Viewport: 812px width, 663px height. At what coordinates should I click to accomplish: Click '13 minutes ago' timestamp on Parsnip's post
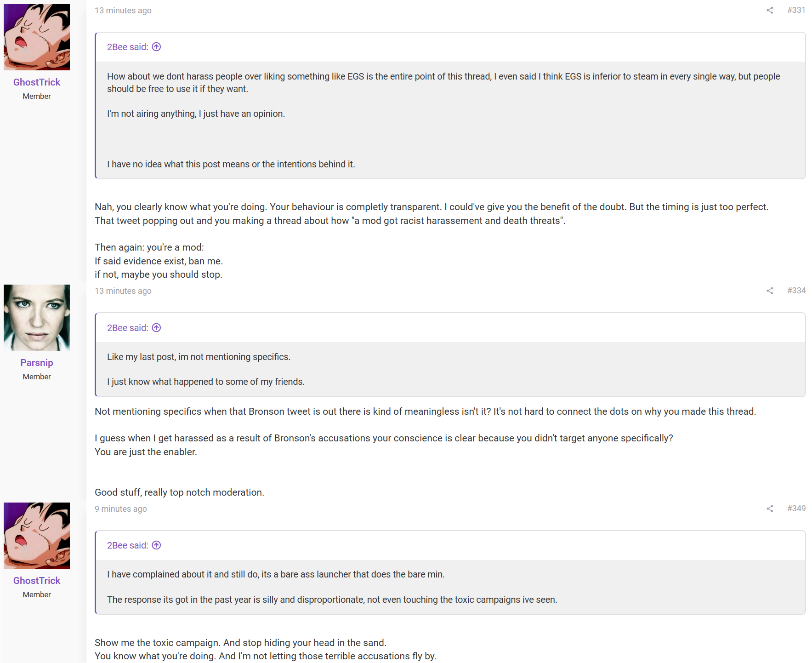123,291
